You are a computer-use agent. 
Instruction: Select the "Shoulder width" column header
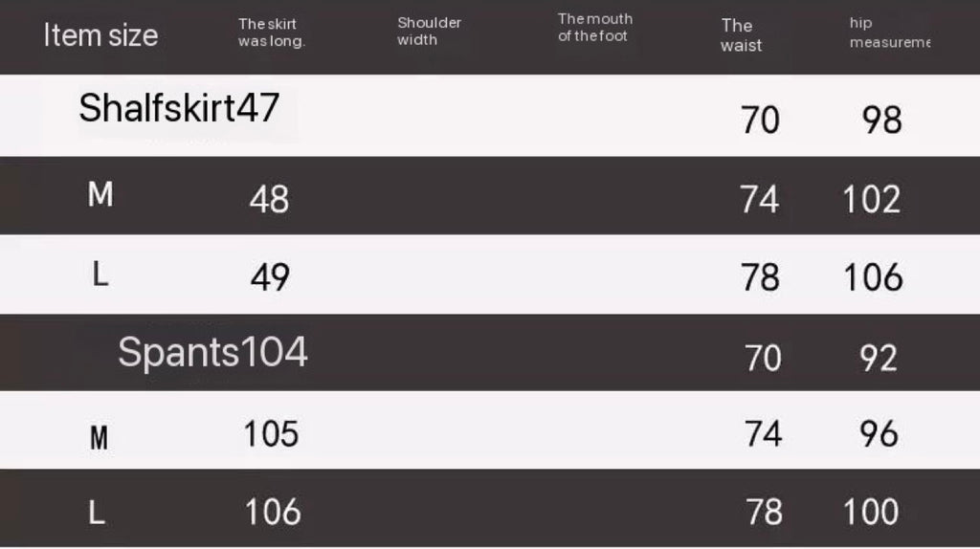pos(429,32)
